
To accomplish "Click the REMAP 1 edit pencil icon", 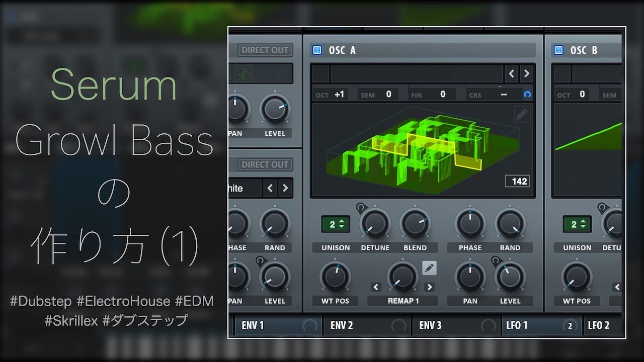I will [x=429, y=268].
